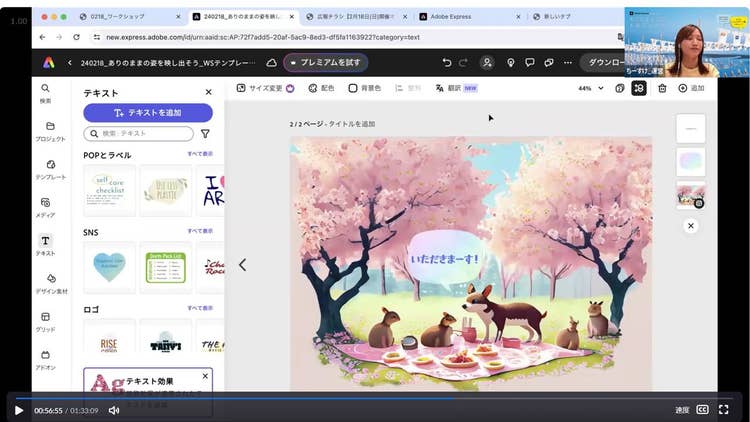The height and width of the screenshot is (422, 750).
Task: Switch to the Adobe Express browser tab
Action: pyautogui.click(x=470, y=16)
